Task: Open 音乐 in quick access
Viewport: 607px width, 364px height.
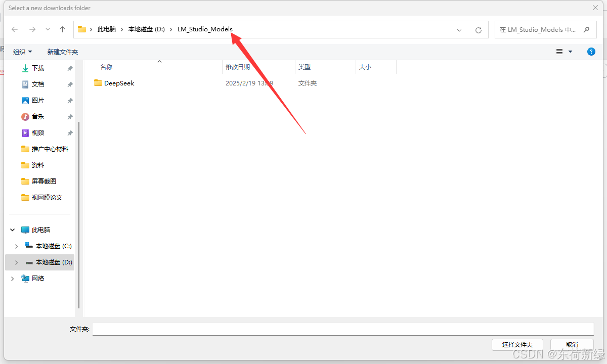Action: click(38, 116)
